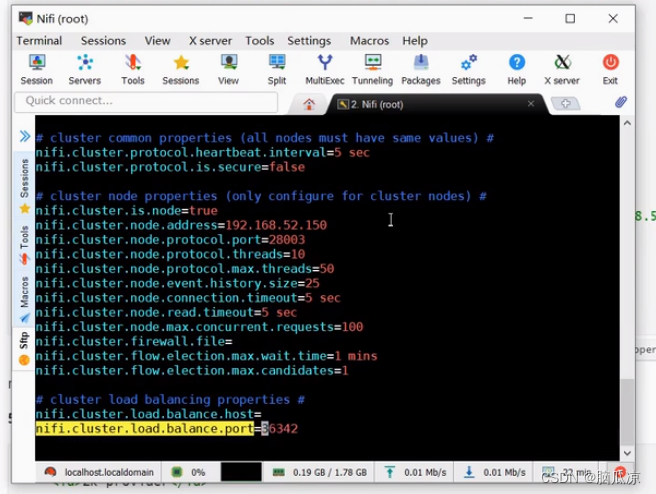Viewport: 656px width, 494px height.
Task: Click the download speed arrow icon
Action: pyautogui.click(x=469, y=472)
